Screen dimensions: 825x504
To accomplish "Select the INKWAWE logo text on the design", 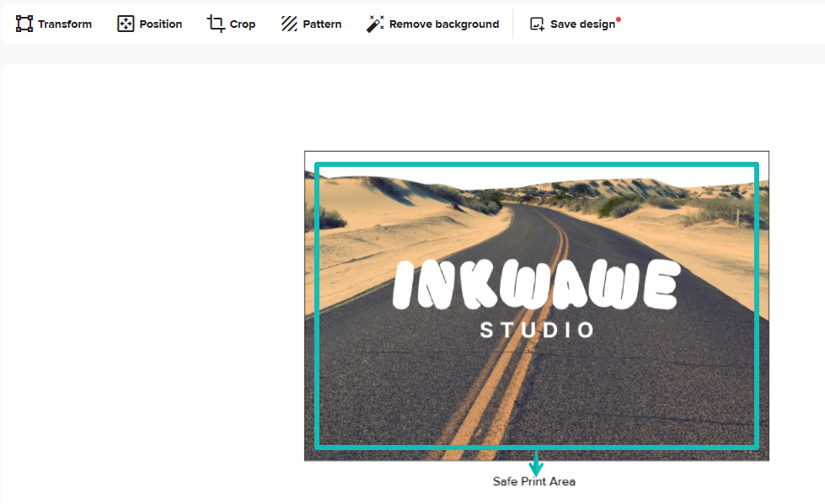I will tap(536, 286).
